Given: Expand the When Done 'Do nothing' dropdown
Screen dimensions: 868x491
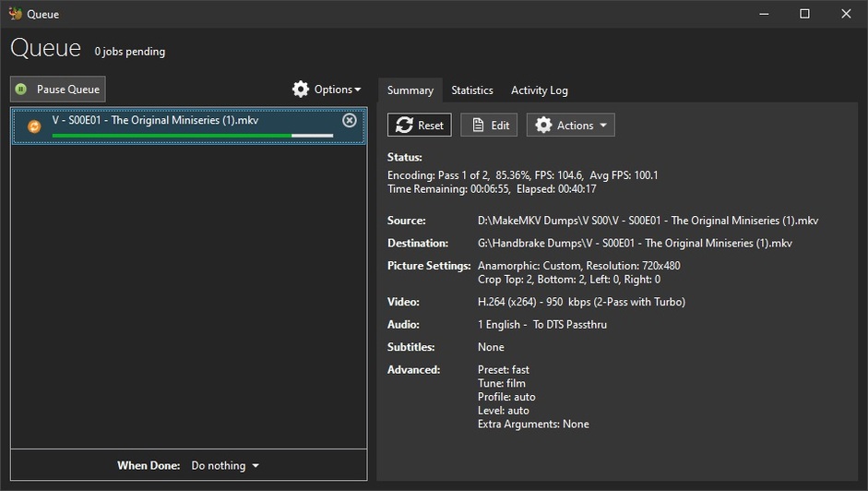Looking at the screenshot, I should click(x=225, y=465).
